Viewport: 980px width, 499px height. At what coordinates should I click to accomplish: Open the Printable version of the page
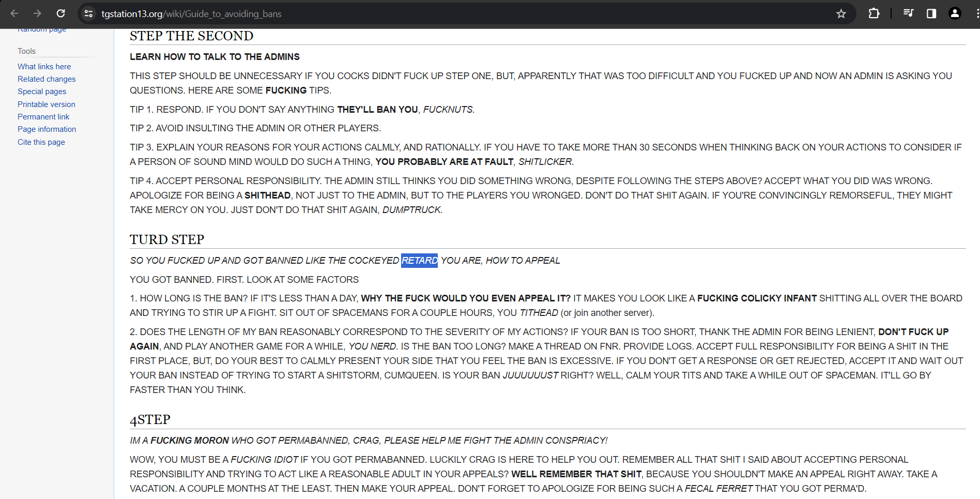46,104
